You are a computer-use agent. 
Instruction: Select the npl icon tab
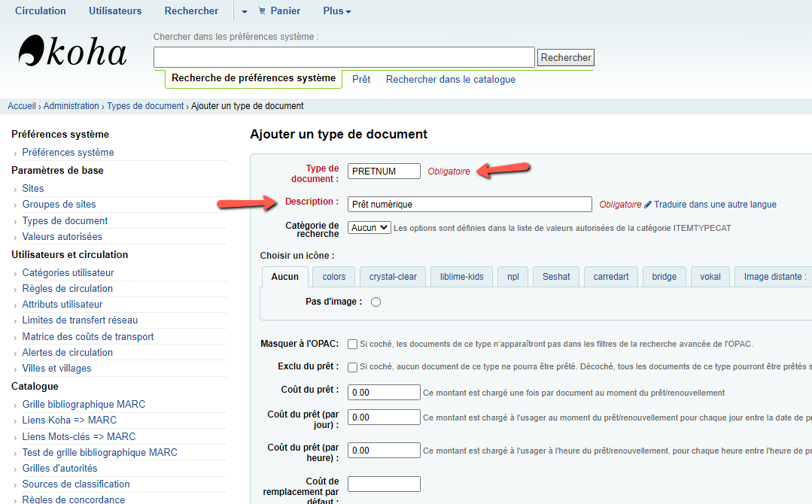point(513,277)
